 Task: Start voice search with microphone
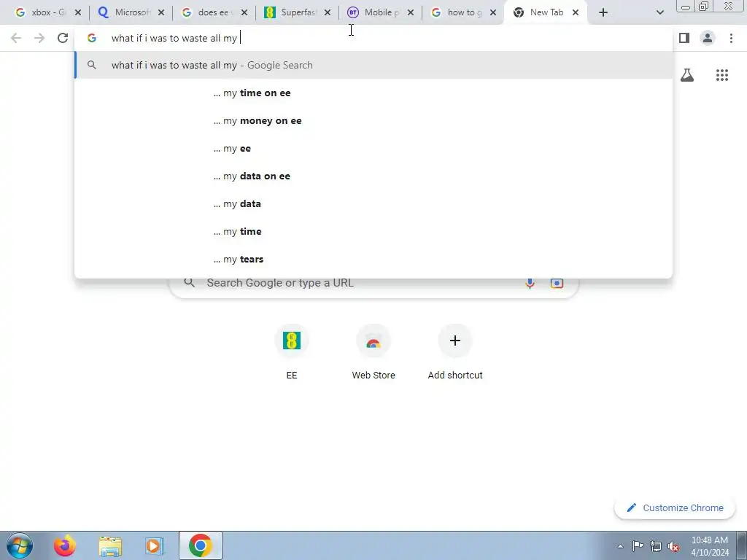click(x=530, y=283)
